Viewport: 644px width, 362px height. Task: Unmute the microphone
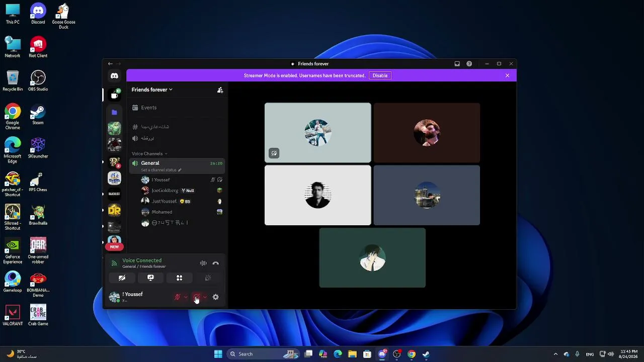(177, 297)
